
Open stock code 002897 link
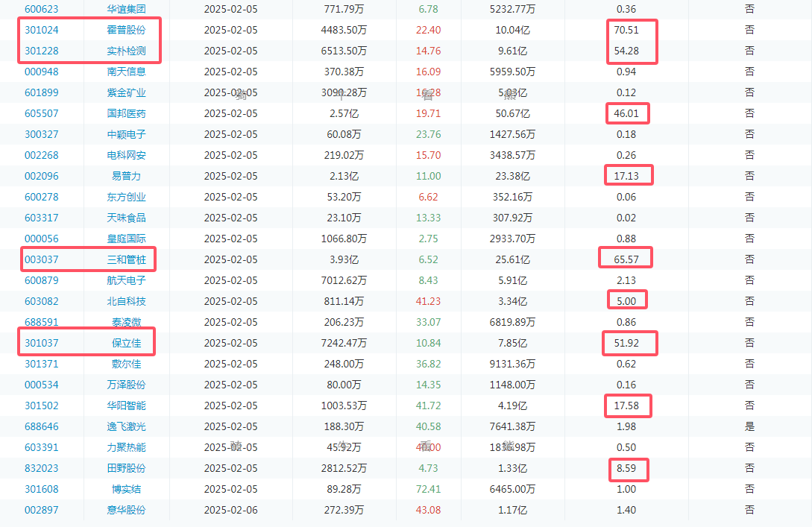tap(42, 510)
